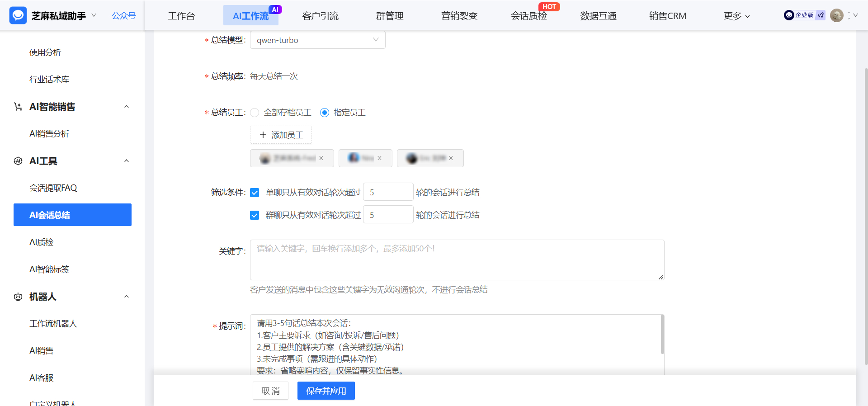Click the robot icon beside 机器人
This screenshot has height=406, width=868.
pyautogui.click(x=18, y=297)
